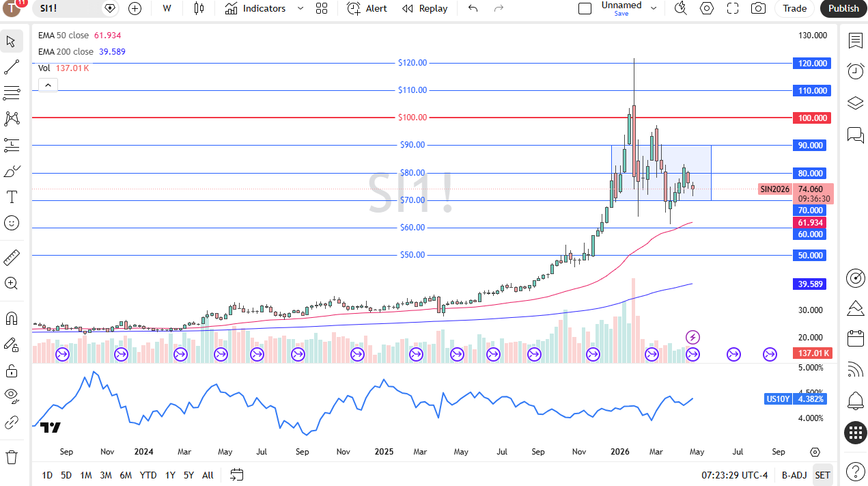Expand the indicator templates dropdown arrow

tap(300, 8)
